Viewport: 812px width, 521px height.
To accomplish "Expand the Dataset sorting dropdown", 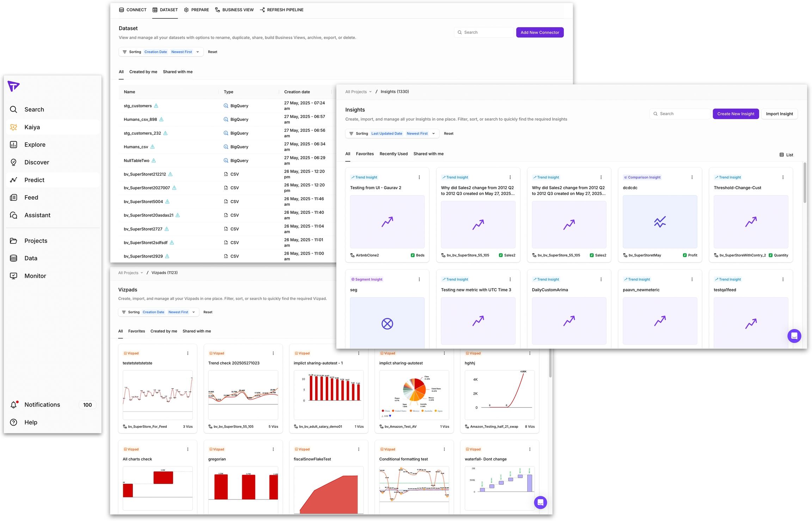I will [197, 52].
